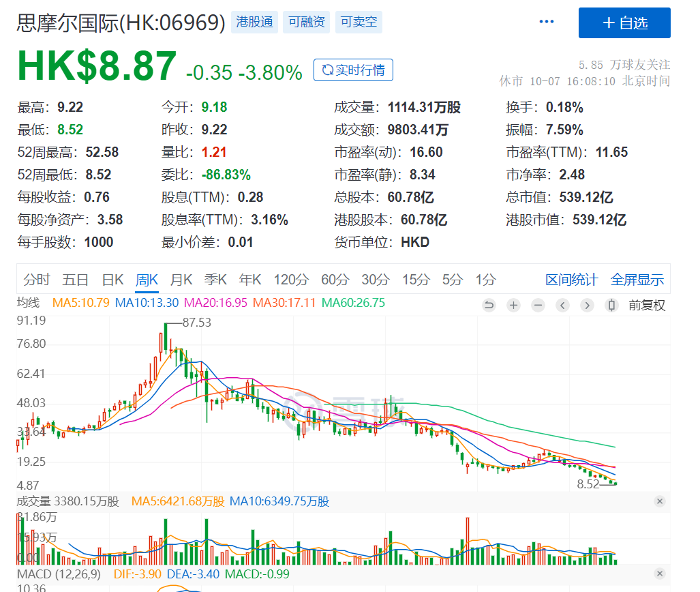Switch to the 日K chart tab
The width and height of the screenshot is (700, 592).
112,280
